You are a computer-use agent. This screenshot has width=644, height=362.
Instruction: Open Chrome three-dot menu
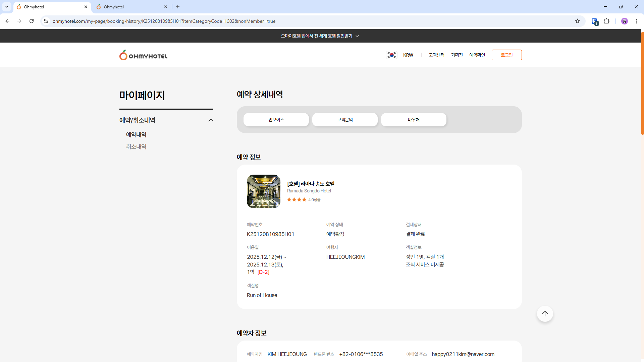click(636, 21)
